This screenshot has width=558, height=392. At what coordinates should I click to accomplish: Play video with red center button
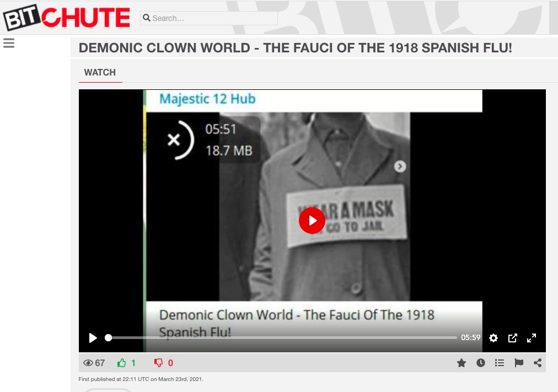[312, 221]
